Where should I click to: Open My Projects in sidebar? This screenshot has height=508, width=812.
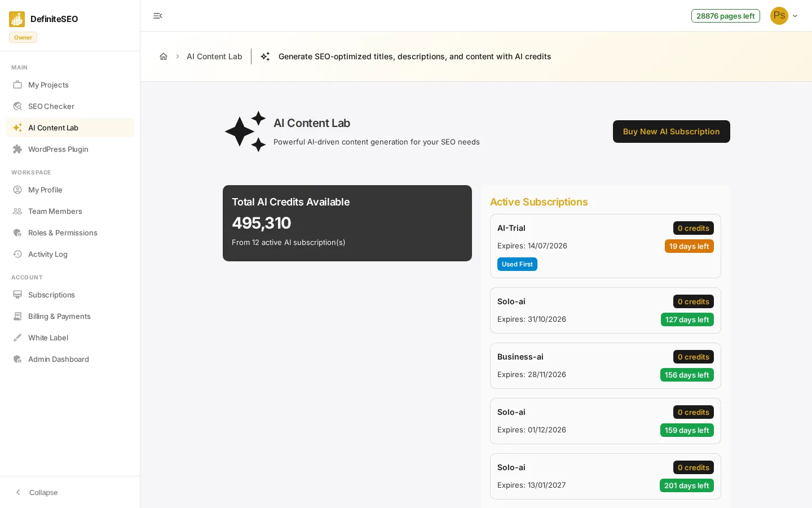click(70, 85)
